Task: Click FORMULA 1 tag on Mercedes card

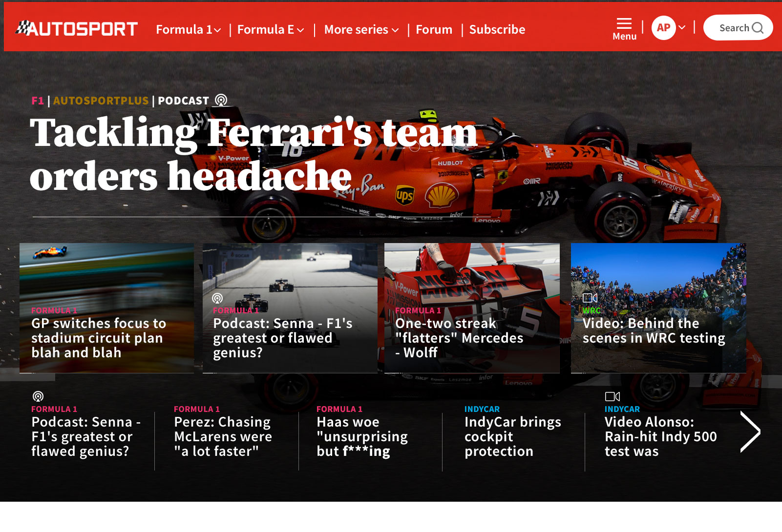Action: coord(418,310)
